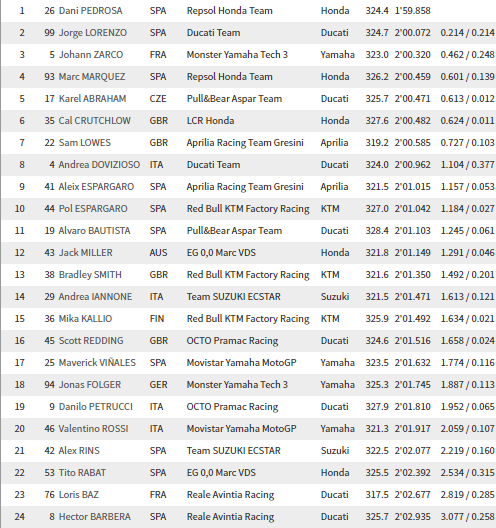Click rider name Dani PEDROSA
496x528 pixels.
(x=90, y=11)
